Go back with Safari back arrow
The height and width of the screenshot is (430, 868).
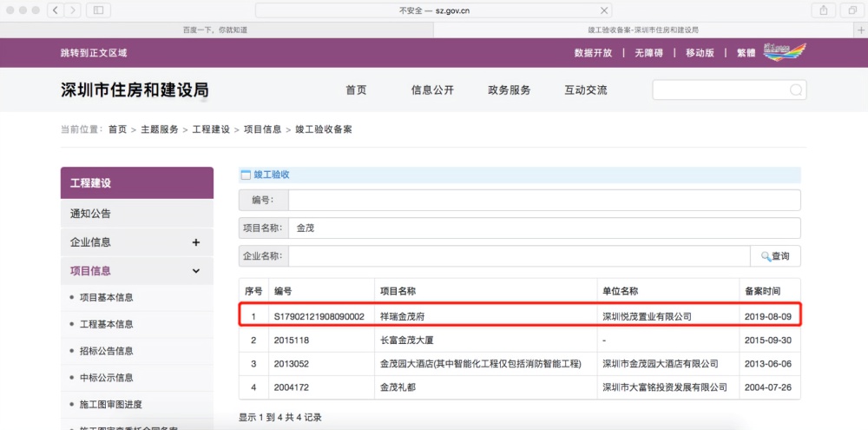[56, 10]
